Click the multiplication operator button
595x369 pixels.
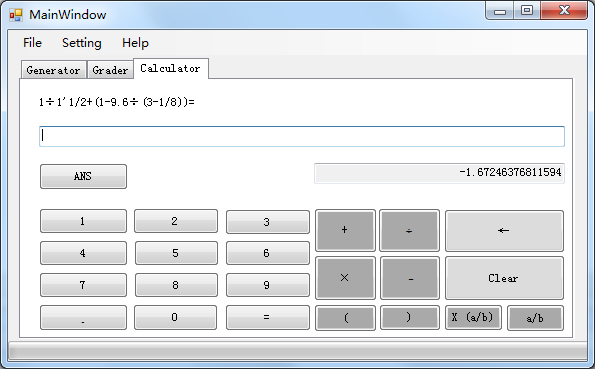click(345, 278)
